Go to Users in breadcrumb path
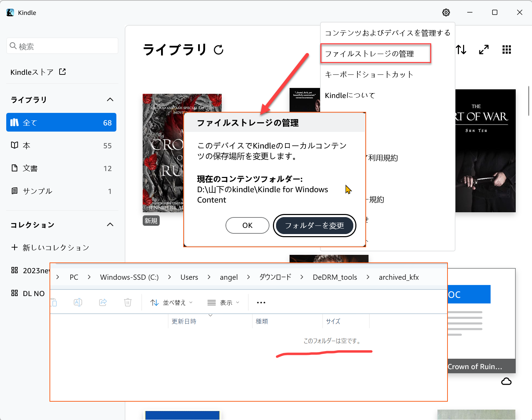 (x=189, y=277)
